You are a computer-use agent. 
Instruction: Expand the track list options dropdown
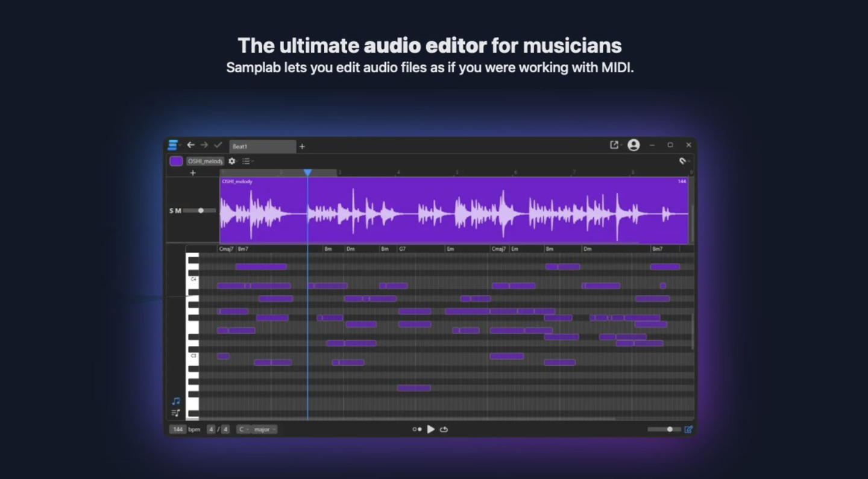click(248, 161)
